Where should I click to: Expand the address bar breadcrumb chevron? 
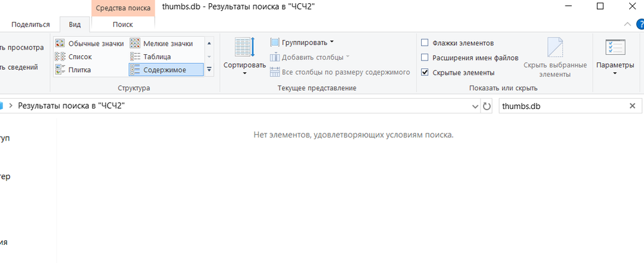point(11,106)
